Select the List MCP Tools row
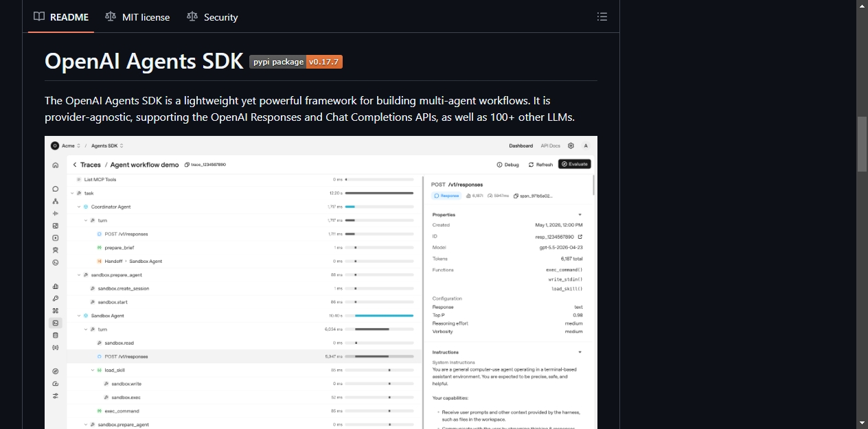This screenshot has width=868, height=429. click(244, 179)
